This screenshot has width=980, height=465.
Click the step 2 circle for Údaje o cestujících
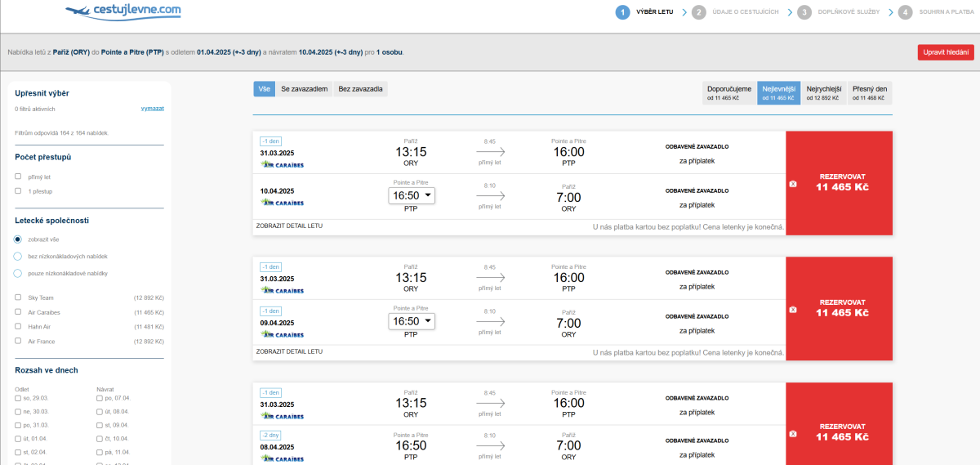pos(698,12)
